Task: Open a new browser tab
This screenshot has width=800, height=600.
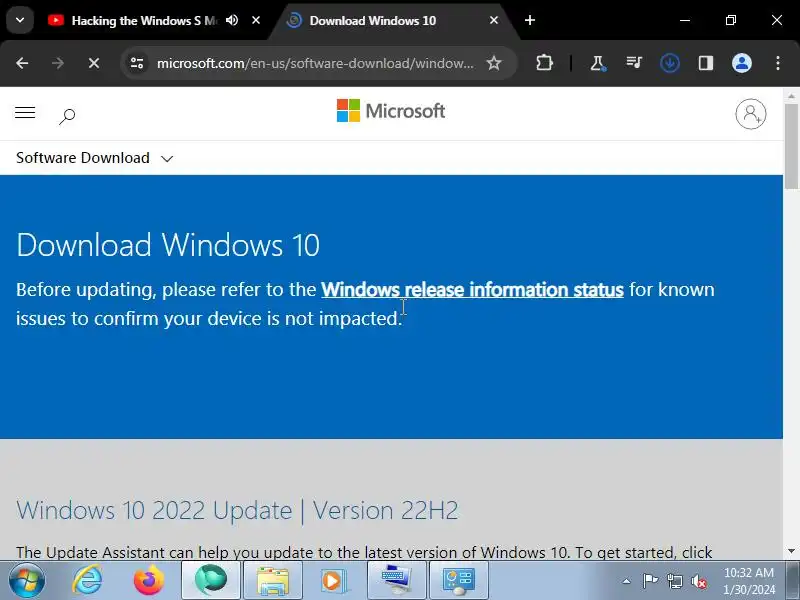Action: 530,20
